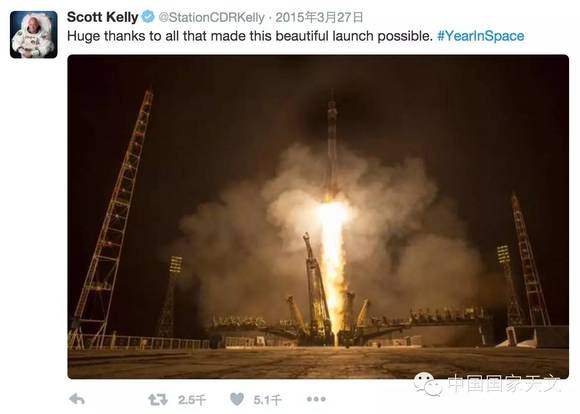Click the bright rocket exhaust flame
This screenshot has height=414, width=580.
click(x=334, y=266)
